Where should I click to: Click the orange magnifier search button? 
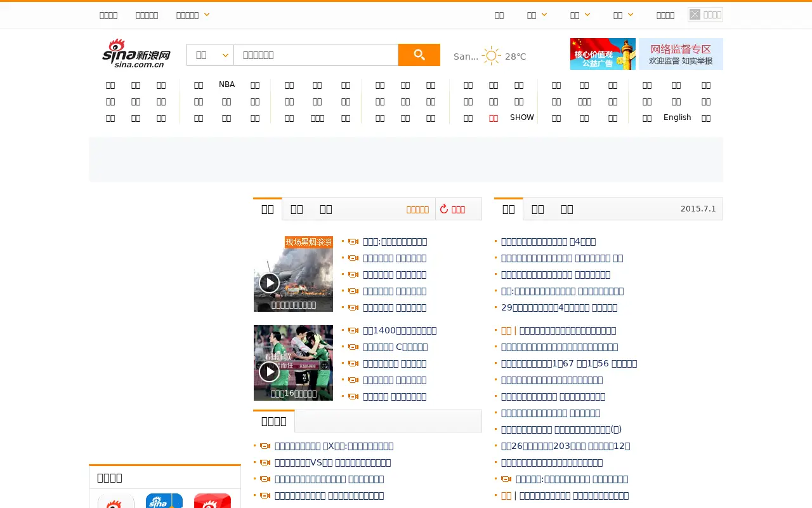[419, 55]
